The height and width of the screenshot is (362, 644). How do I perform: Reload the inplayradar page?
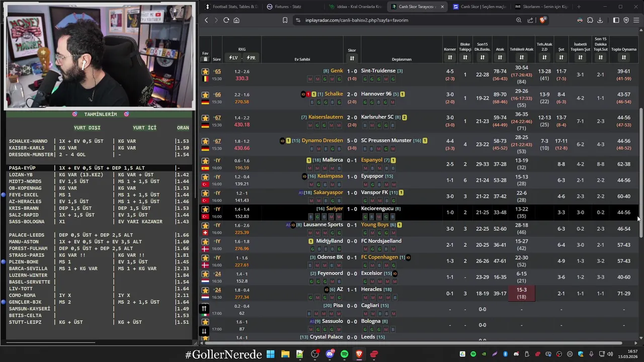[x=226, y=20]
